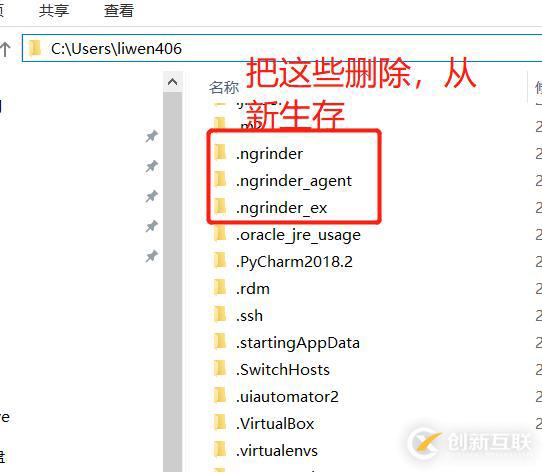Open the 查看 ribbon tab
This screenshot has width=542, height=472.
coord(119,10)
